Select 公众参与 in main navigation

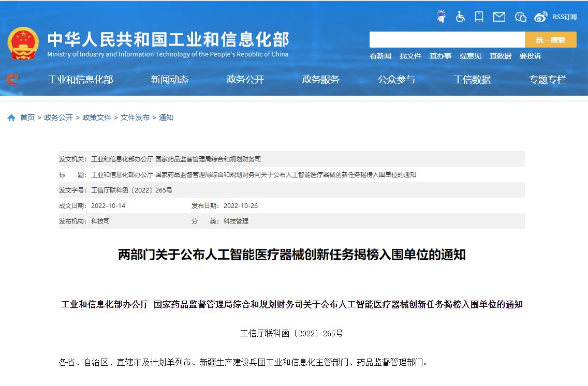[x=396, y=80]
